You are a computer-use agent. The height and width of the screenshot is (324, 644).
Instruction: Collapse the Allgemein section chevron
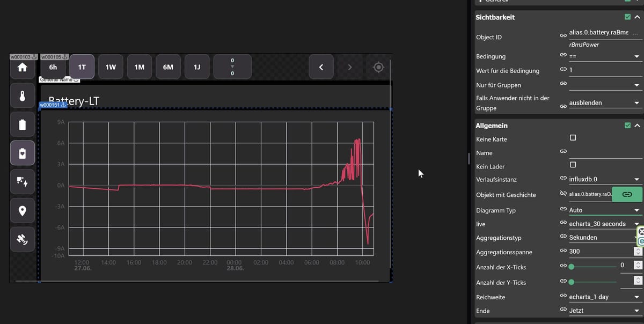pyautogui.click(x=637, y=126)
